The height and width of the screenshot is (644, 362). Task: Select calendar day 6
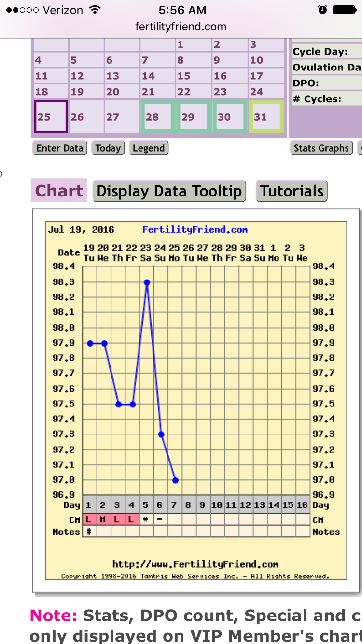[x=122, y=60]
